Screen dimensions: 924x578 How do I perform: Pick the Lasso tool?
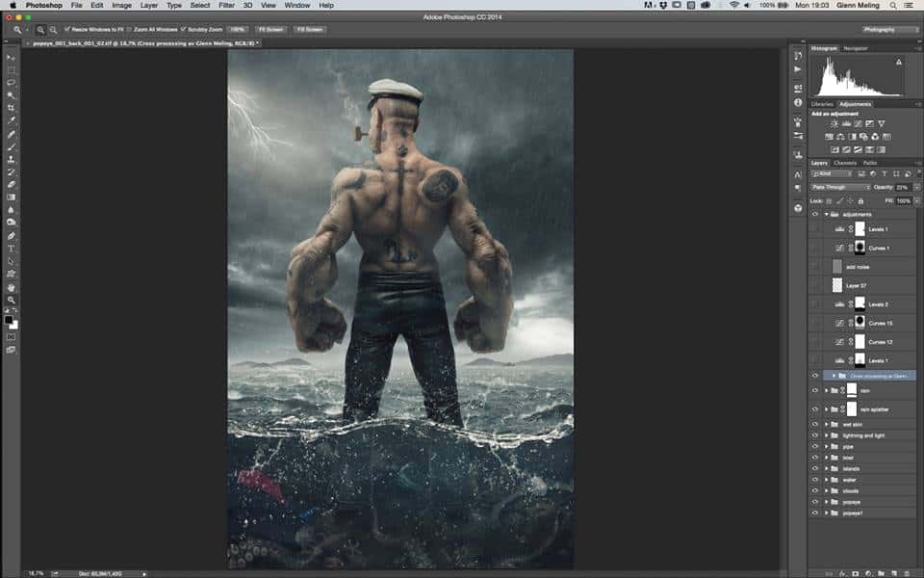point(11,83)
